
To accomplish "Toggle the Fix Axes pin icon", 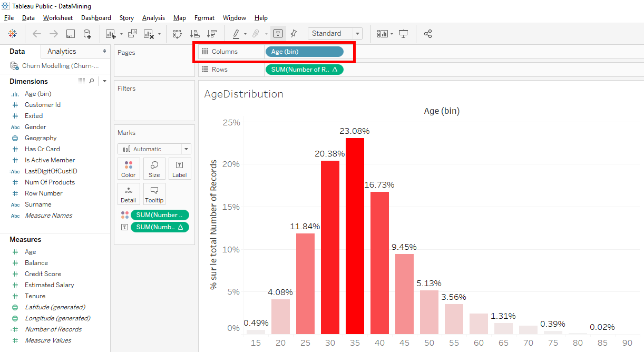I will click(x=294, y=34).
